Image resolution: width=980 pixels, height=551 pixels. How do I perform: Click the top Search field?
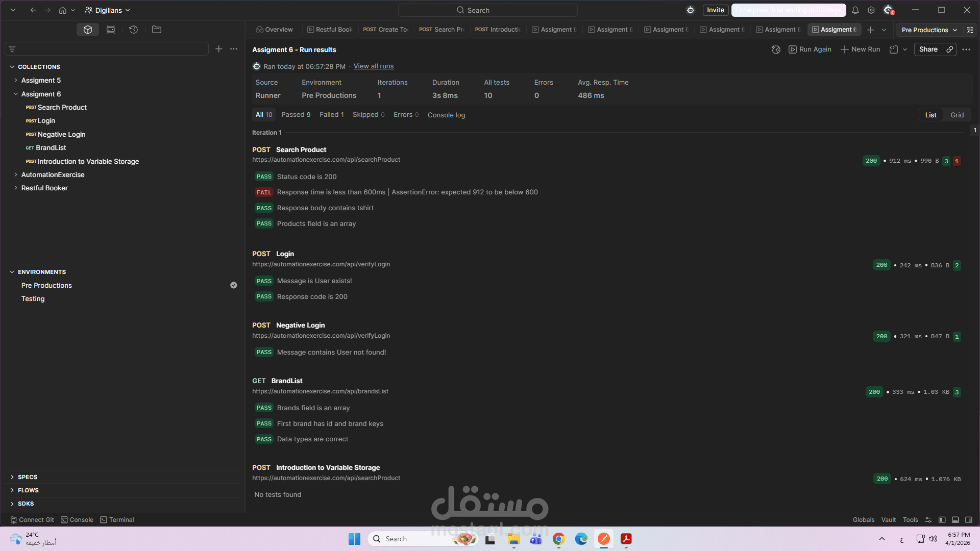pos(487,10)
